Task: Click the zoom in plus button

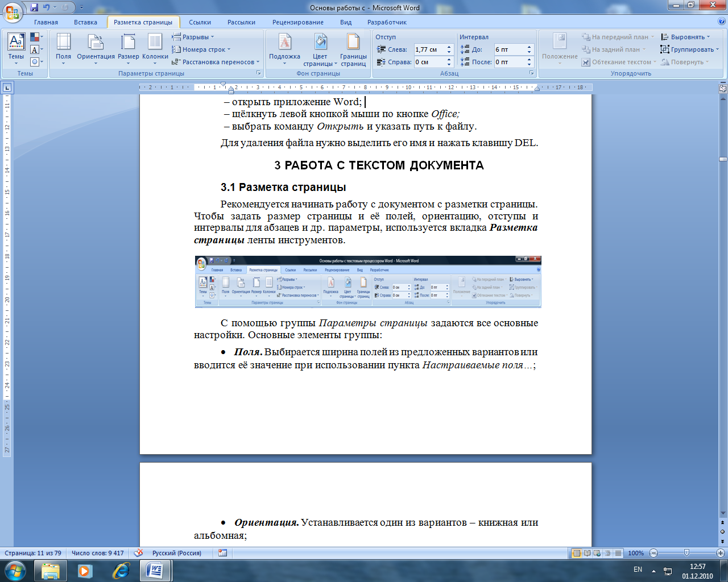Action: click(x=721, y=553)
